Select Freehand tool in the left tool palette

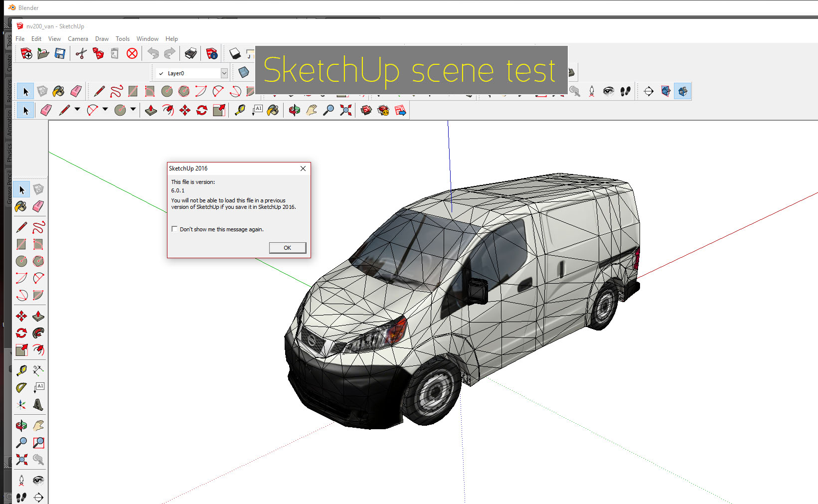pos(38,227)
